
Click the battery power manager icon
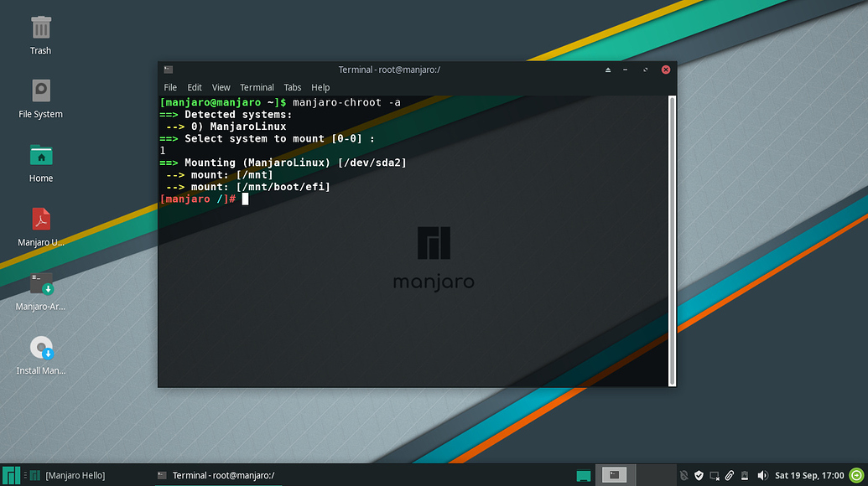[x=745, y=475]
